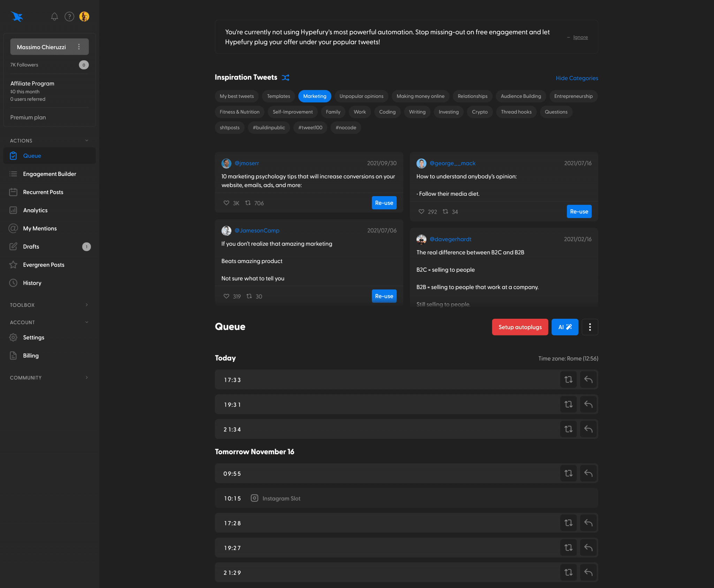Click the reply arrow in the 17:28 slot
Image resolution: width=714 pixels, height=588 pixels.
point(588,523)
